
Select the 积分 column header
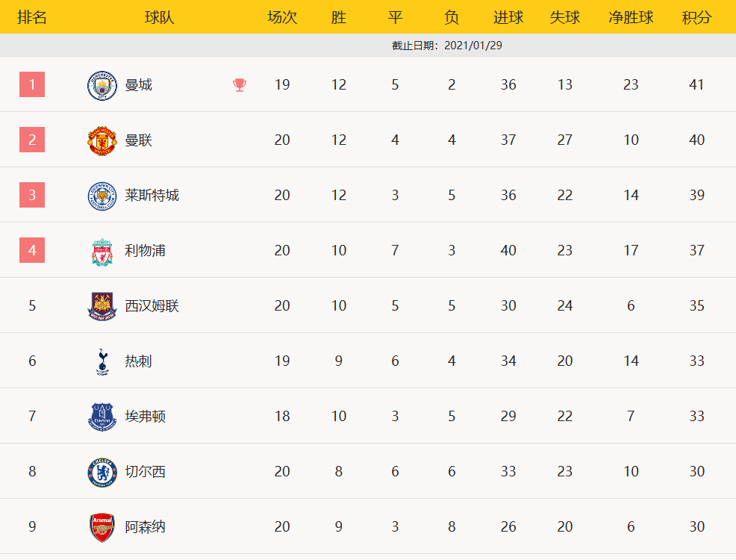696,17
